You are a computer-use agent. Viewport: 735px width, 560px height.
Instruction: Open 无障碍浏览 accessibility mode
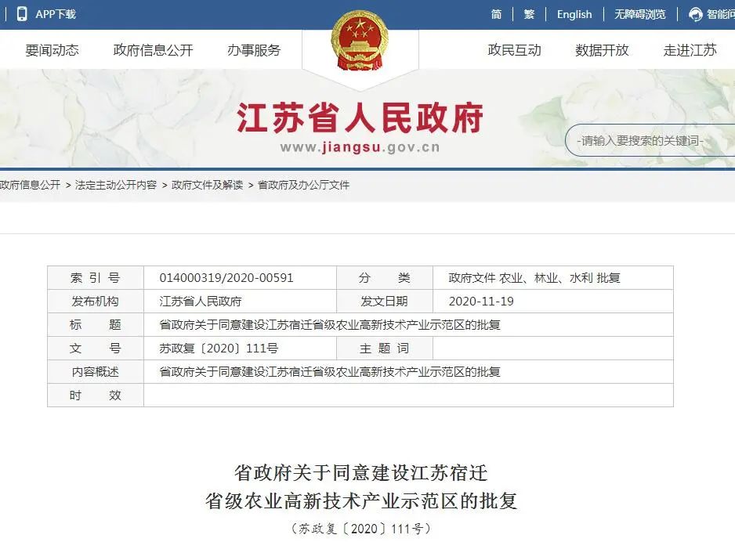640,15
